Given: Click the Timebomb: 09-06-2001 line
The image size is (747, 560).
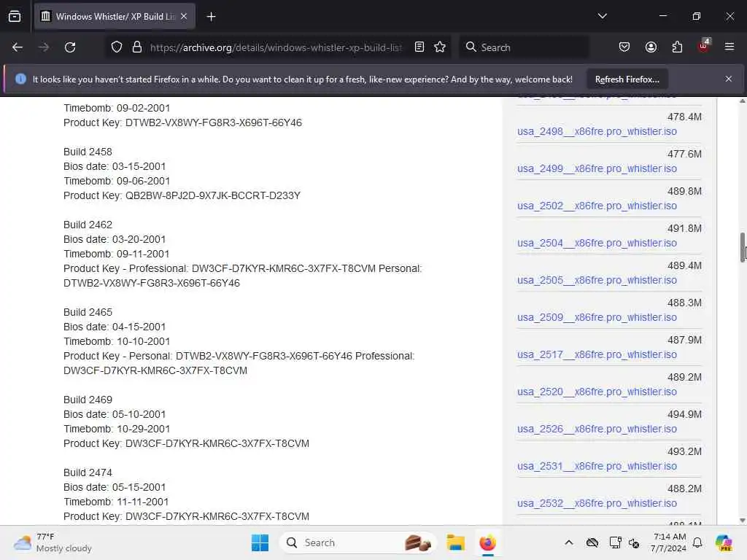Looking at the screenshot, I should (x=117, y=181).
